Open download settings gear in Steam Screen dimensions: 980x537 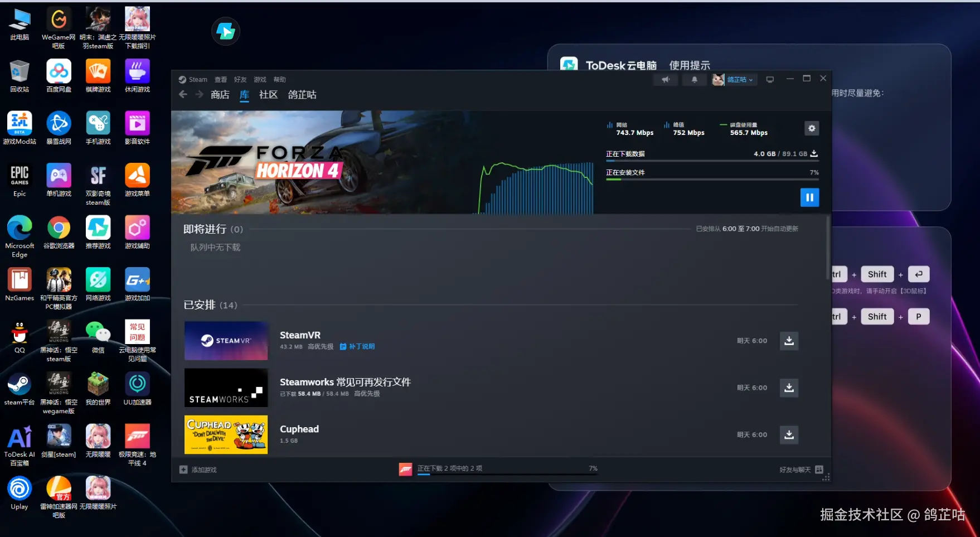pyautogui.click(x=812, y=128)
